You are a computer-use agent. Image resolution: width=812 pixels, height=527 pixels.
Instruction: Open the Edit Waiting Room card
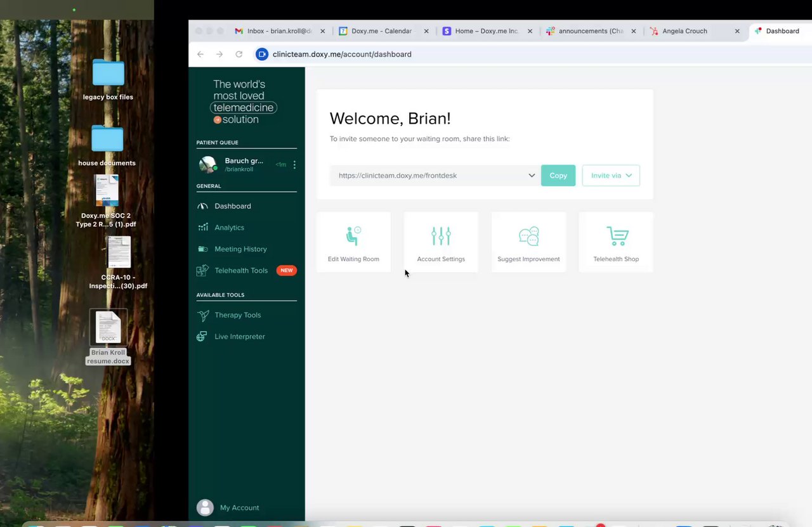353,242
